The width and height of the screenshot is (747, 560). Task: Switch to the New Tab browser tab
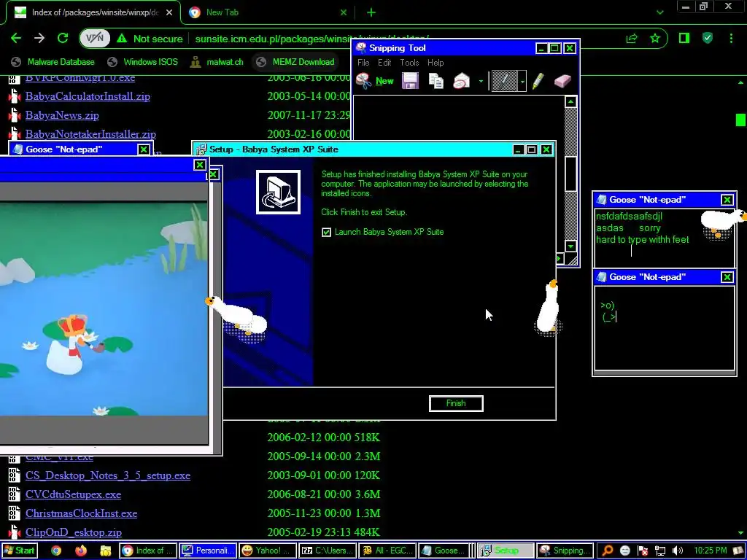pos(268,12)
